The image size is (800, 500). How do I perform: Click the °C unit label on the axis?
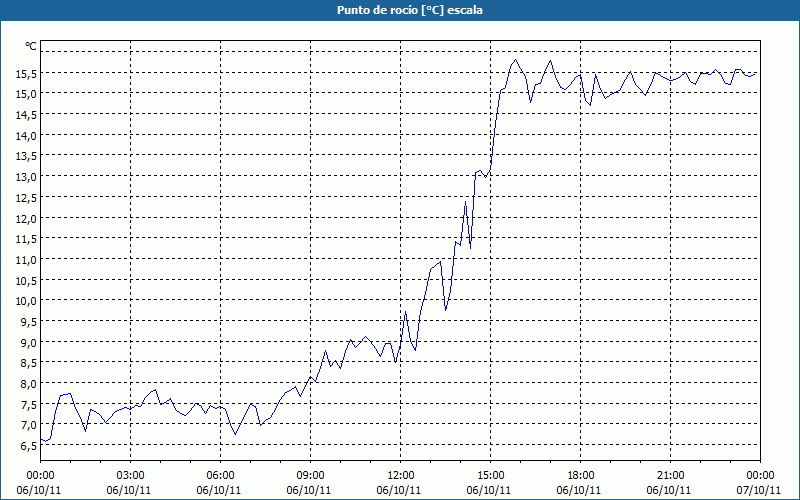tap(31, 46)
